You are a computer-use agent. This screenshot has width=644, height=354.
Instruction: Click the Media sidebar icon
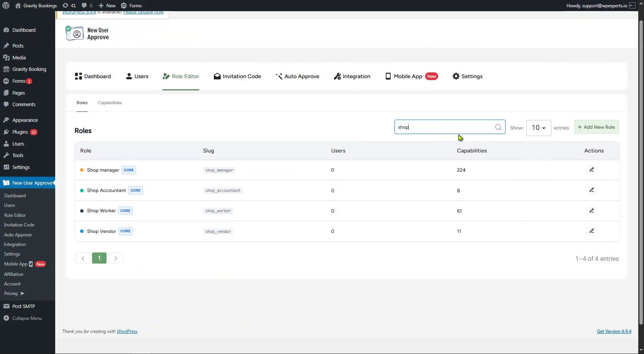click(x=6, y=57)
